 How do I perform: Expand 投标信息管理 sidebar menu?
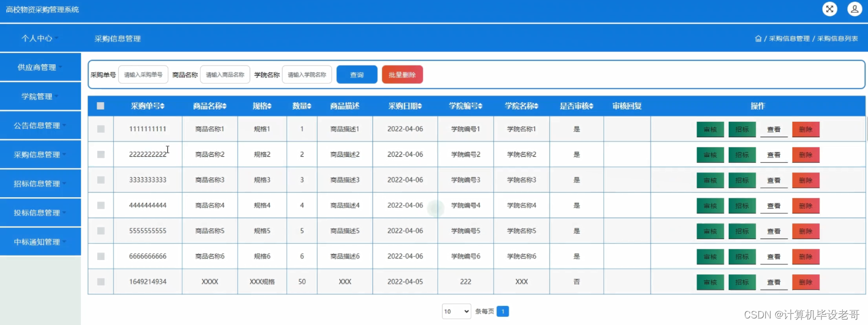40,212
